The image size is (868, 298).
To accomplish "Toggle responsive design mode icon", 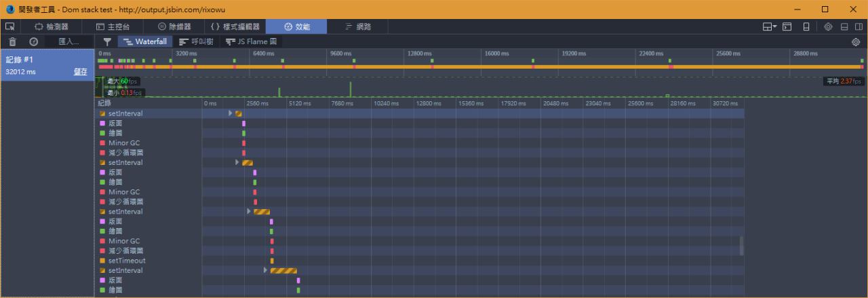I will pos(806,26).
